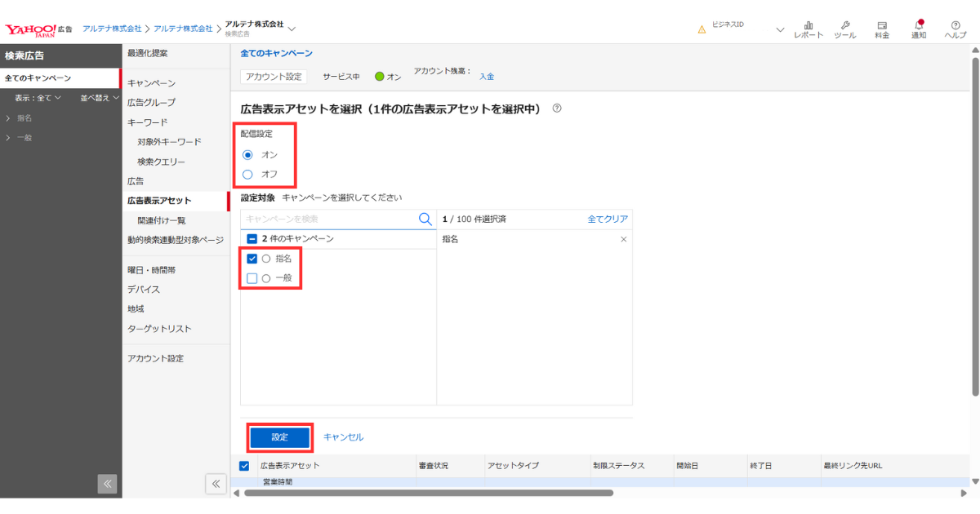Viewport: 980px width, 514px height.
Task: Select 広告表示アセット in the navigation
Action: pyautogui.click(x=159, y=201)
